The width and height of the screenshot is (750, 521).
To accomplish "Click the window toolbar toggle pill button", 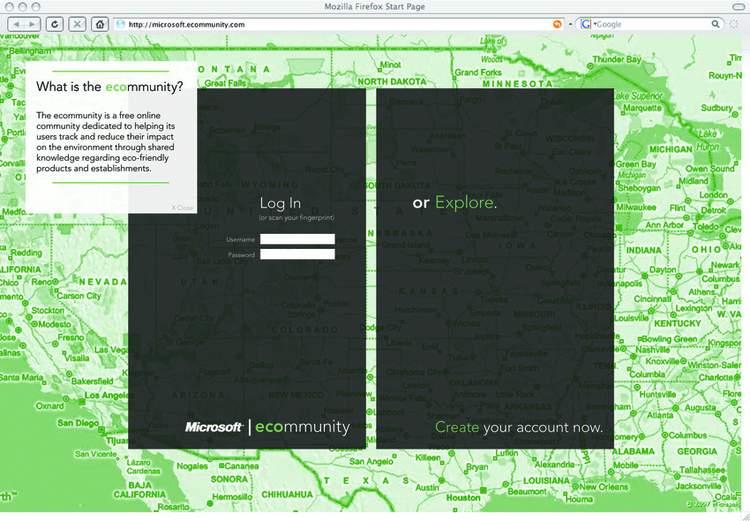I will [739, 6].
